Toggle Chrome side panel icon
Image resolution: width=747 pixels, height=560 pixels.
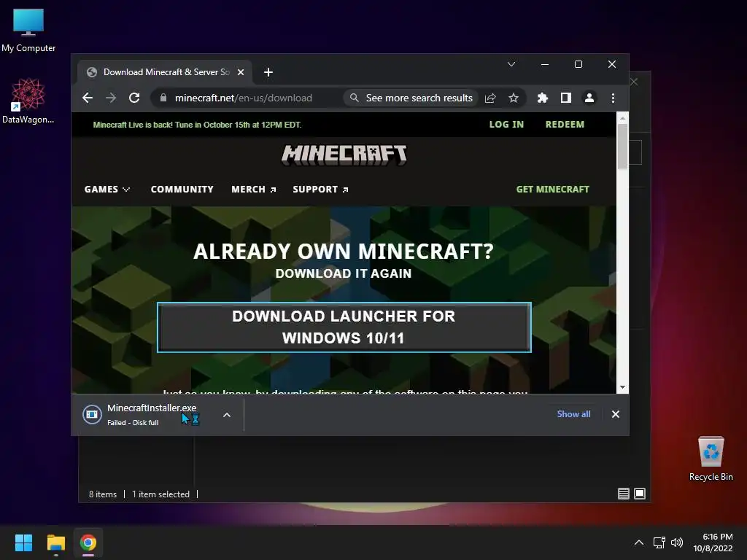pos(565,98)
